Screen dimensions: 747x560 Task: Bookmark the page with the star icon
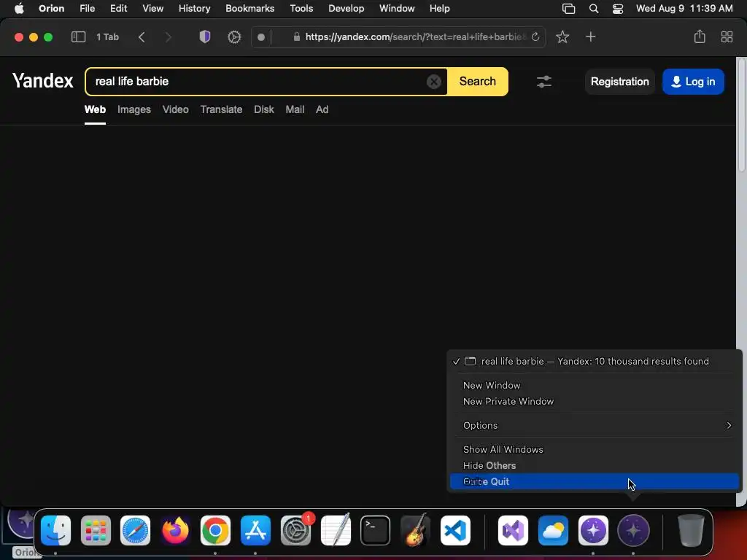pos(562,36)
